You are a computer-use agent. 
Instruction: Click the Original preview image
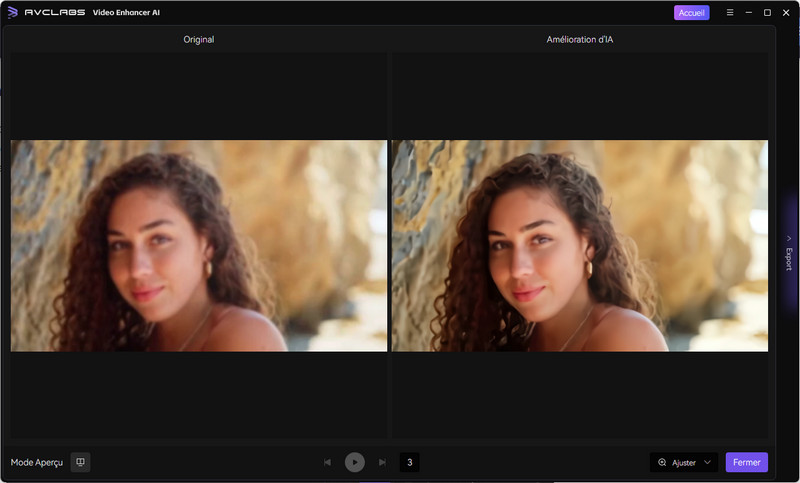pos(198,245)
